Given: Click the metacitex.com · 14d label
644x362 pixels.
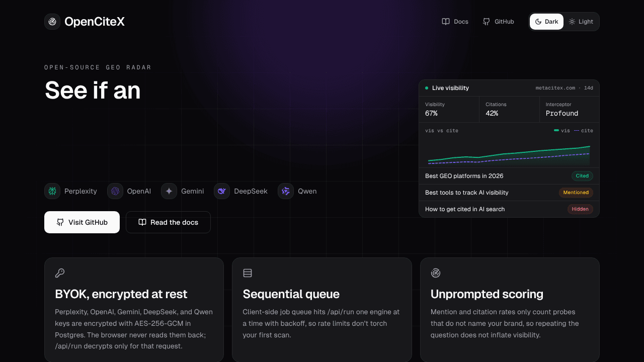Looking at the screenshot, I should (x=564, y=88).
